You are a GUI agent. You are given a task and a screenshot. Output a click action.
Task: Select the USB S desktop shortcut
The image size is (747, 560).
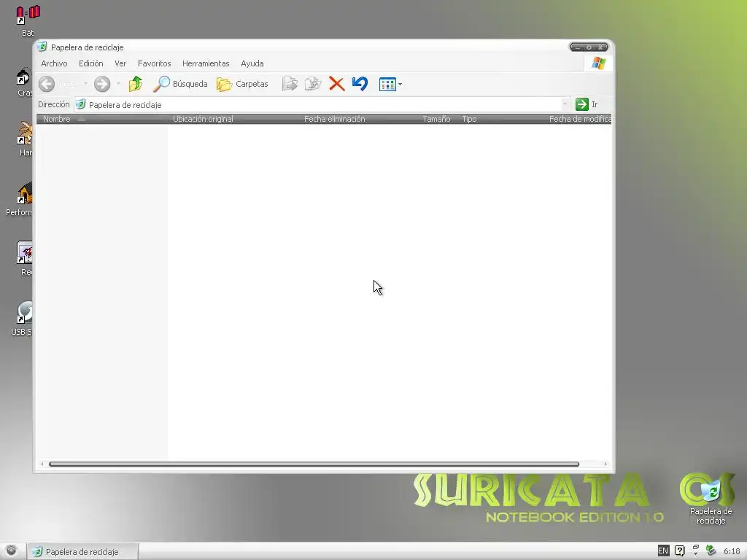coord(21,318)
